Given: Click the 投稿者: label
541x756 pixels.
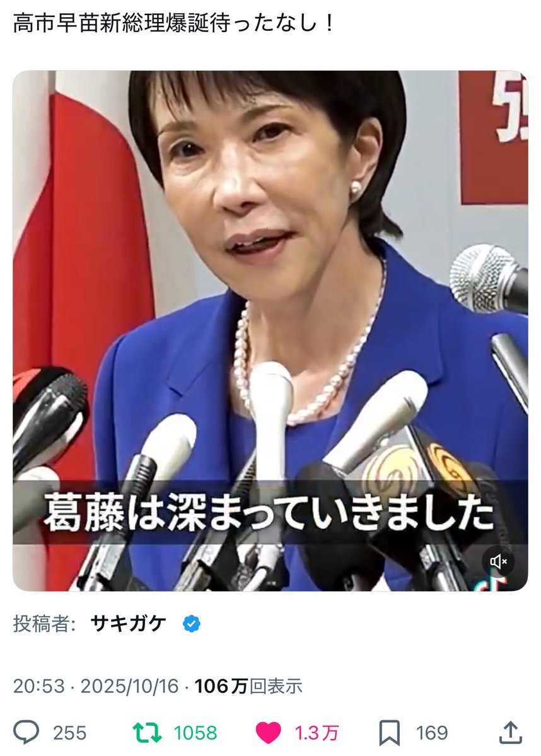Looking at the screenshot, I should (44, 624).
